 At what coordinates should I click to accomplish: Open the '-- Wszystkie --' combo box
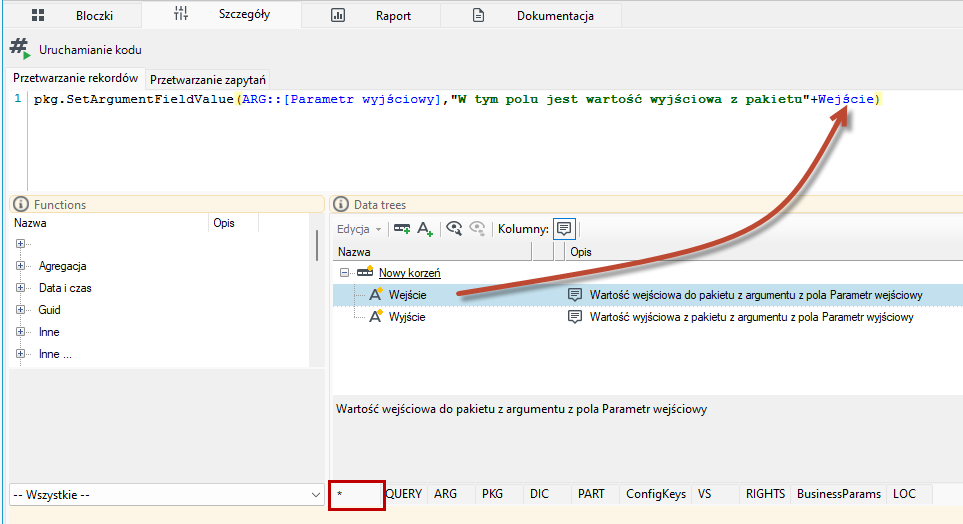[x=166, y=495]
